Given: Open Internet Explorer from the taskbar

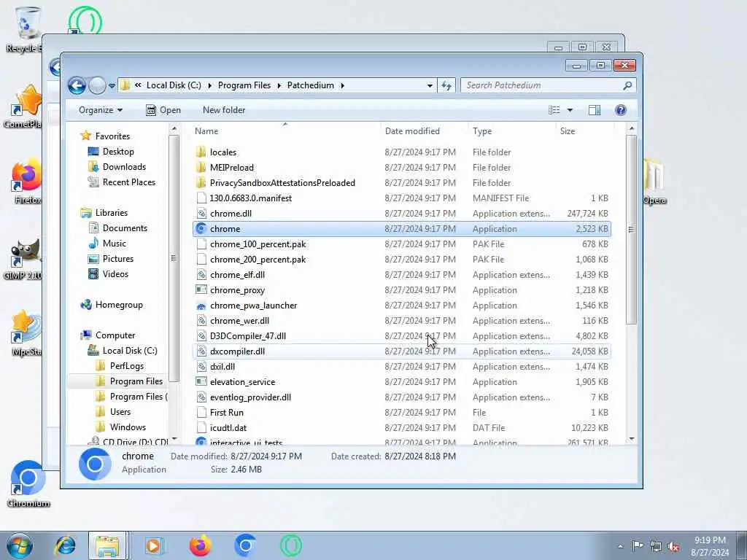Looking at the screenshot, I should tap(66, 545).
